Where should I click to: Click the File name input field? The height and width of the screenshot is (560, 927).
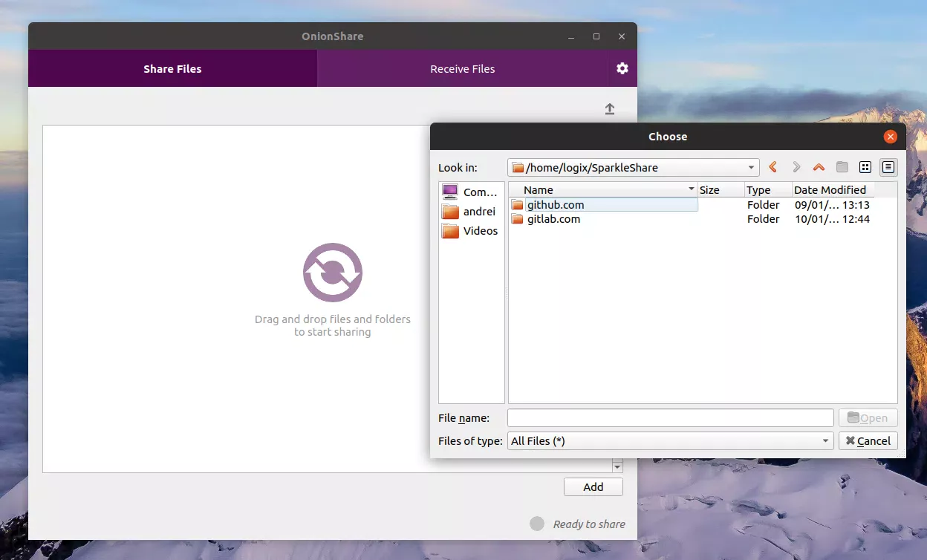(x=671, y=418)
